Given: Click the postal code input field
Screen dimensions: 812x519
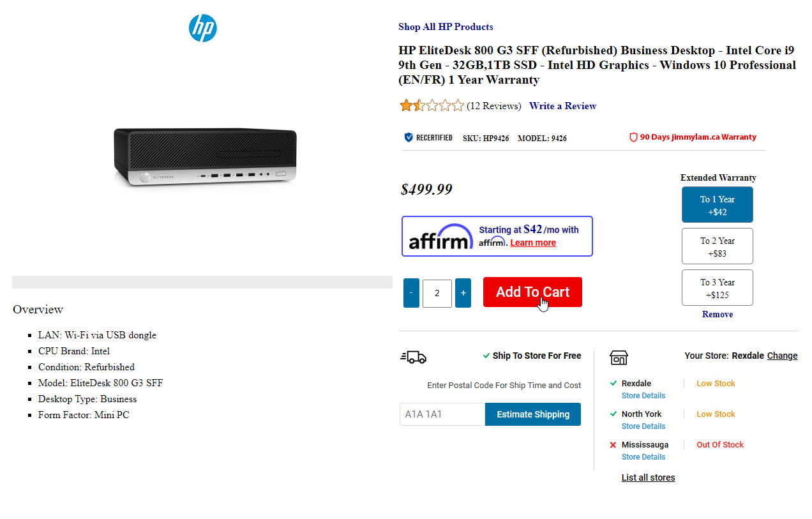Looking at the screenshot, I should 442,414.
